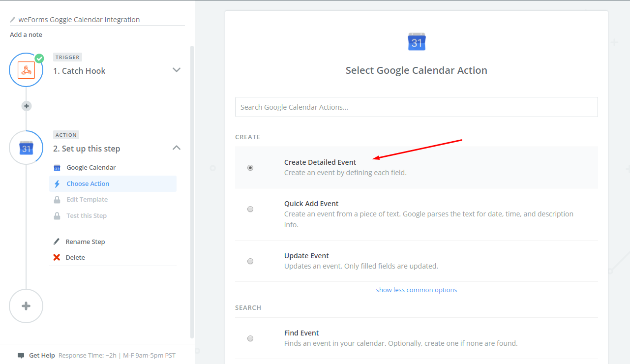Click Delete step option
This screenshot has width=630, height=364.
pyautogui.click(x=75, y=257)
